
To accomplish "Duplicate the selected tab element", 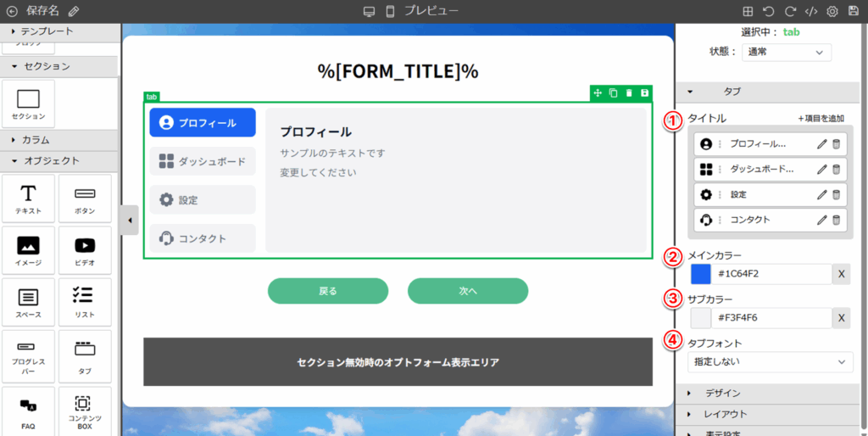I will [x=613, y=92].
